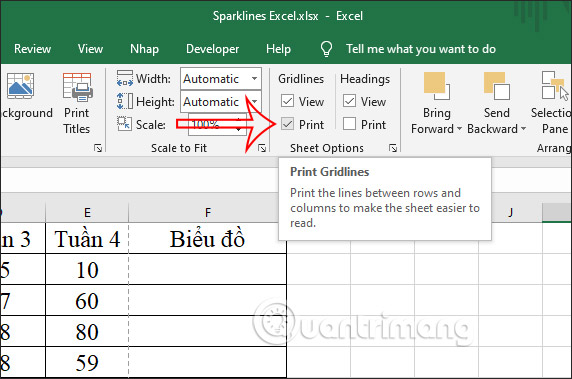Open the Send Backward dropdown arrow
Image resolution: width=572 pixels, height=379 pixels.
tap(523, 129)
